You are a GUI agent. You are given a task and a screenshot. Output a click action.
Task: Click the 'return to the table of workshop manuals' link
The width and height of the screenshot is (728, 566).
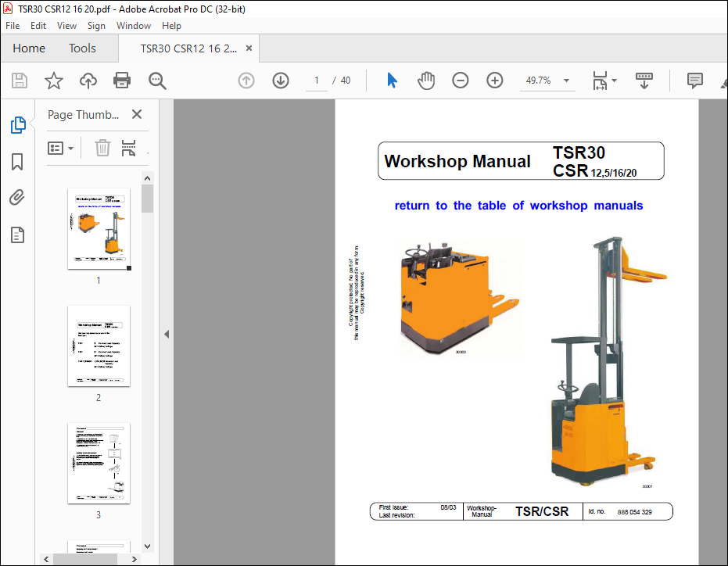(518, 206)
